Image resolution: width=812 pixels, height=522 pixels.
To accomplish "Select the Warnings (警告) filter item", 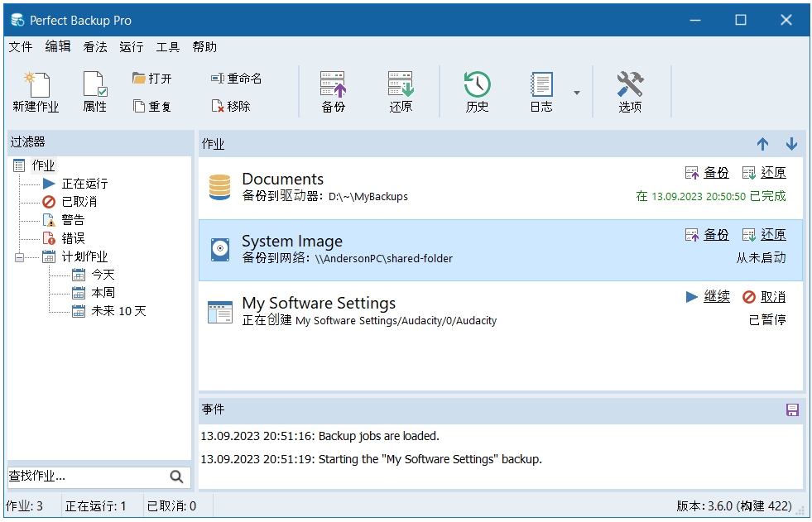I will point(73,220).
